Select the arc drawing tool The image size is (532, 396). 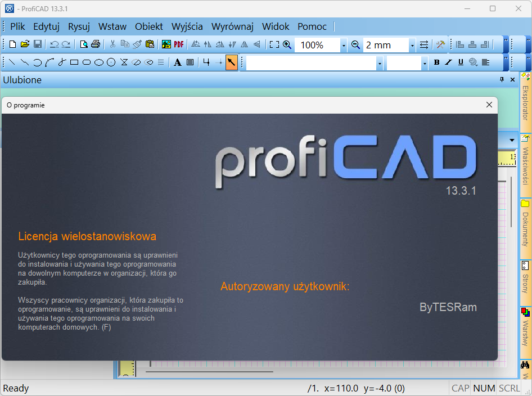click(37, 62)
